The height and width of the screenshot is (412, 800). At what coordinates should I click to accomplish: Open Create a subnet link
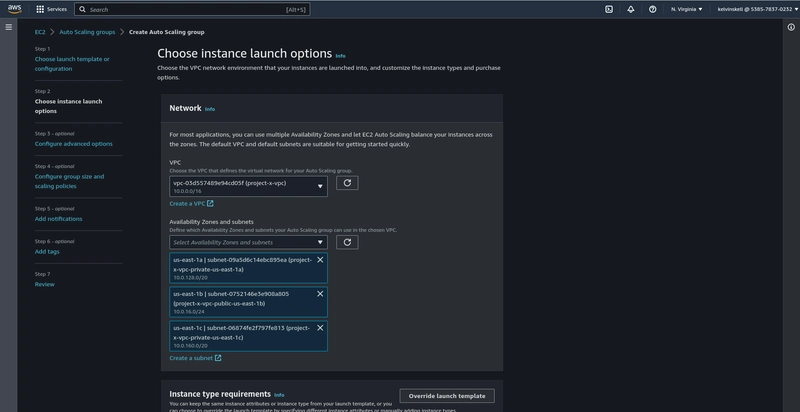click(195, 358)
